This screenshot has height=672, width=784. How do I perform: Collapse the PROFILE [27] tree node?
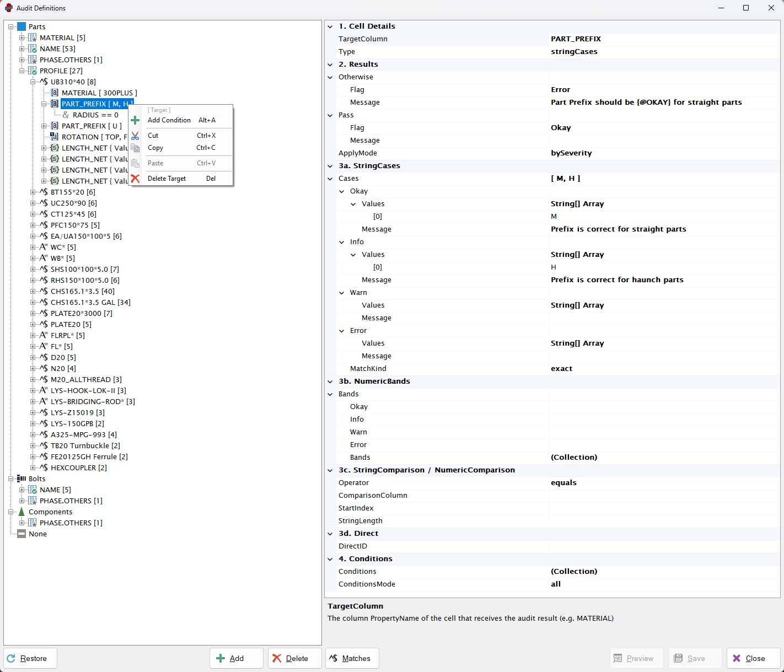point(22,71)
